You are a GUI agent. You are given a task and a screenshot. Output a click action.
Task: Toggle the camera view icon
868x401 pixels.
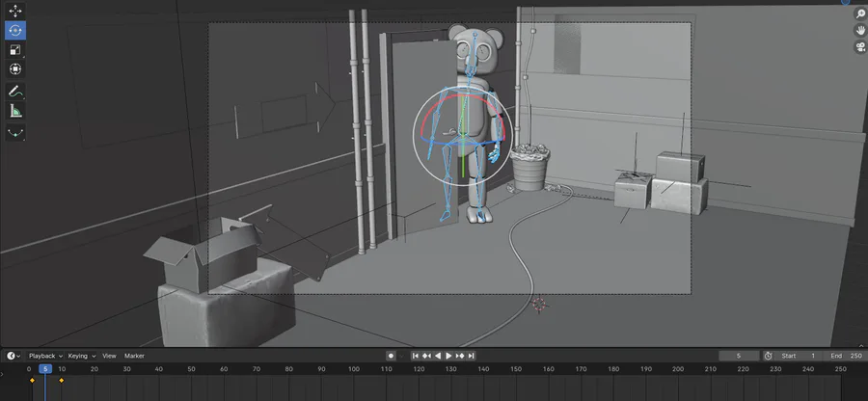point(860,47)
